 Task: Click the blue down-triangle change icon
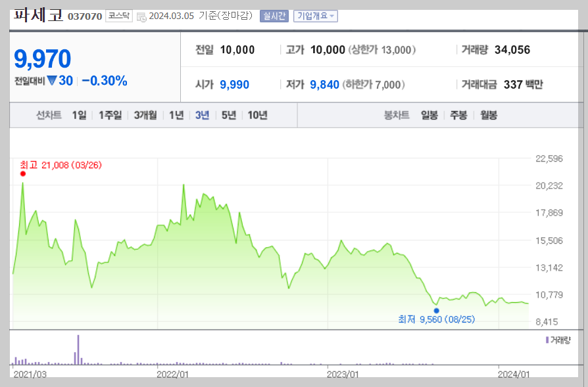[x=52, y=81]
